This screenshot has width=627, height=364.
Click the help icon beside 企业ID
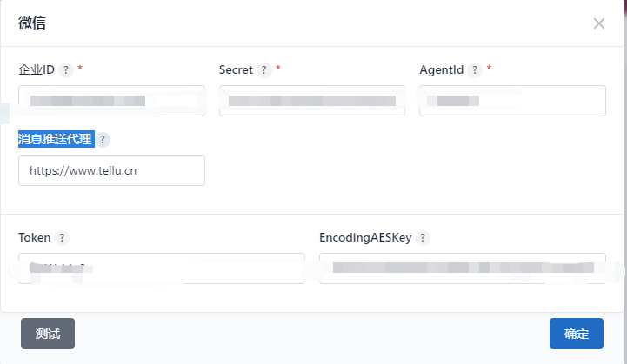pos(66,70)
